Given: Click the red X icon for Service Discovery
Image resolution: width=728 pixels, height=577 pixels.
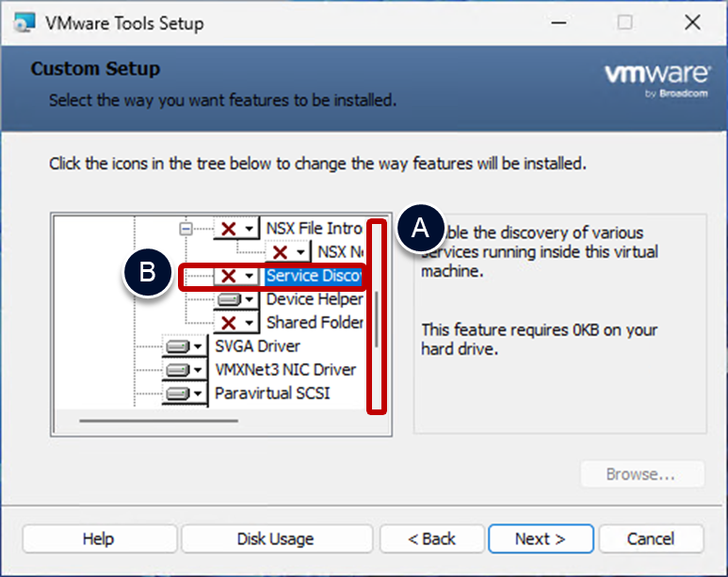Looking at the screenshot, I should point(228,277).
